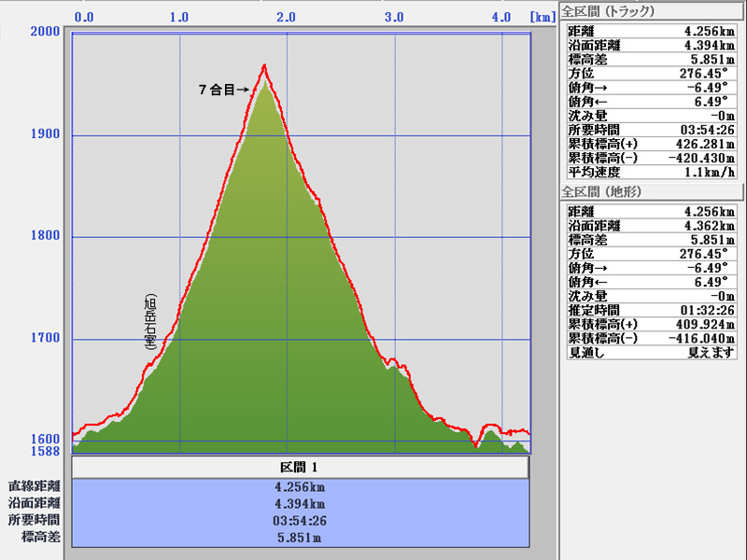Select the 7合目 peak label
Image resolution: width=747 pixels, height=560 pixels.
[x=223, y=90]
